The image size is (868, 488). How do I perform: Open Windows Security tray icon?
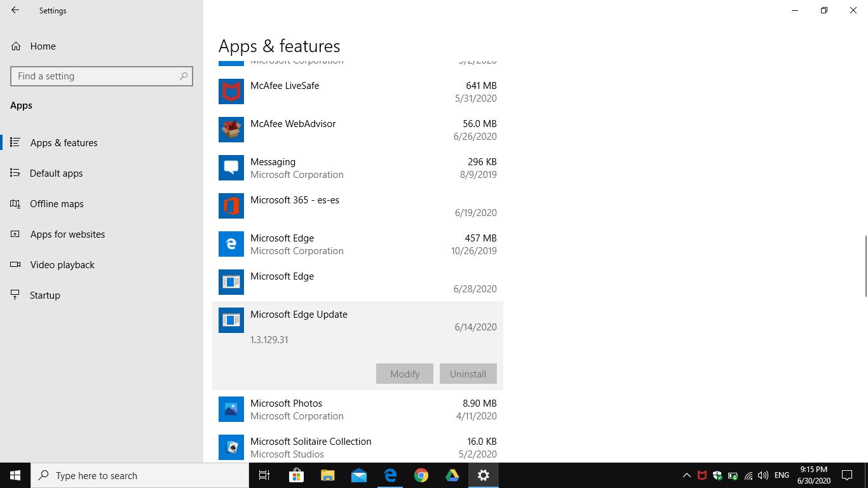click(717, 475)
